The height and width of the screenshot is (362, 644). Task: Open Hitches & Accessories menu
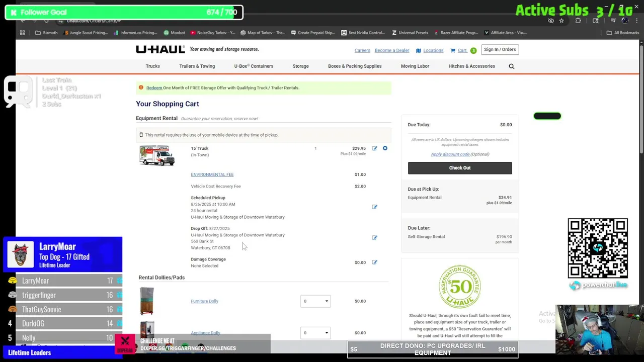(471, 66)
